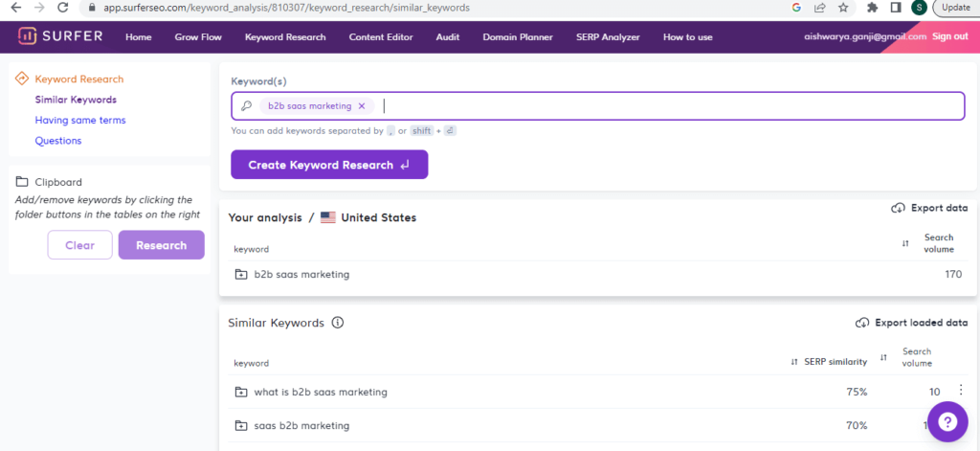The image size is (980, 451).
Task: Go back with browser back arrow
Action: click(x=16, y=8)
